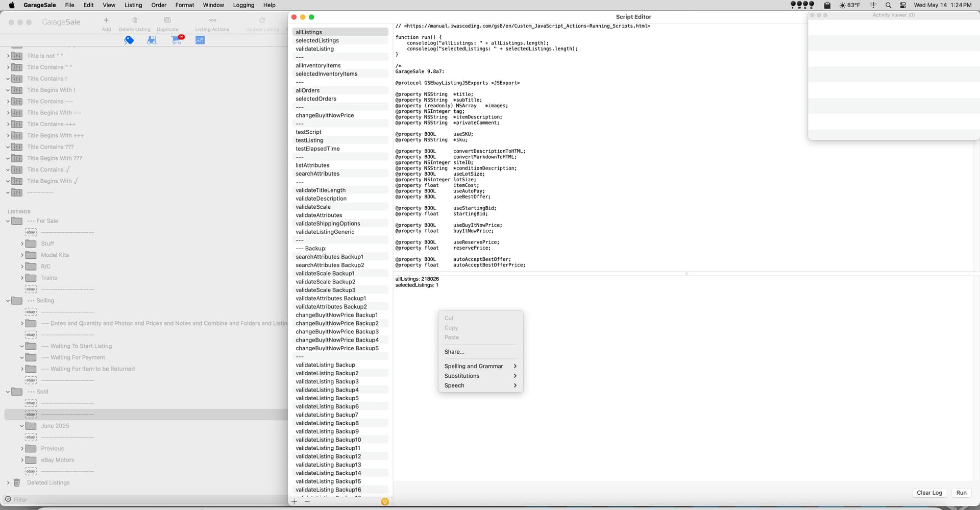
Task: Open the Logging menu in menu bar
Action: click(x=243, y=5)
